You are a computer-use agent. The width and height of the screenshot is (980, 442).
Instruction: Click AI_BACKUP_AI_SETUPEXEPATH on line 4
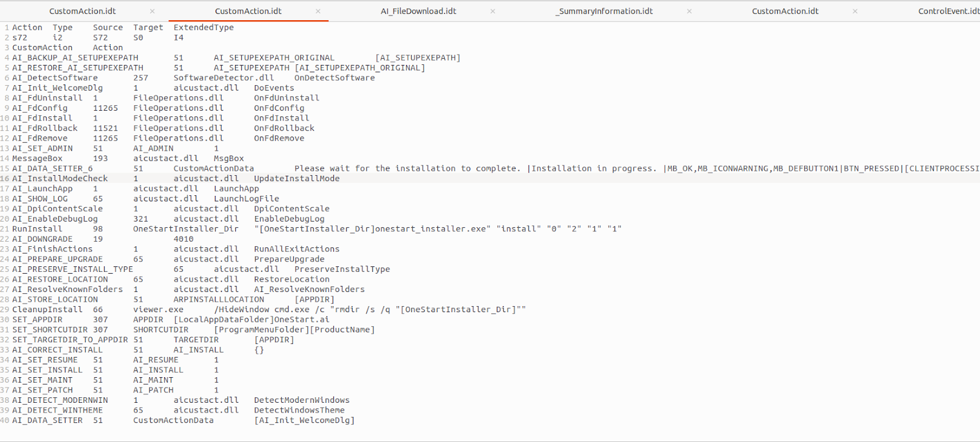[x=75, y=58]
